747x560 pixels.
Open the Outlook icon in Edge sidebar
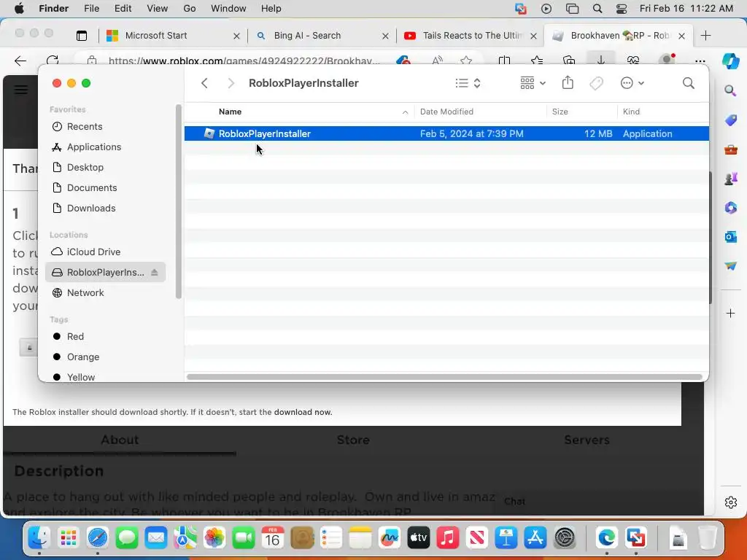click(730, 237)
